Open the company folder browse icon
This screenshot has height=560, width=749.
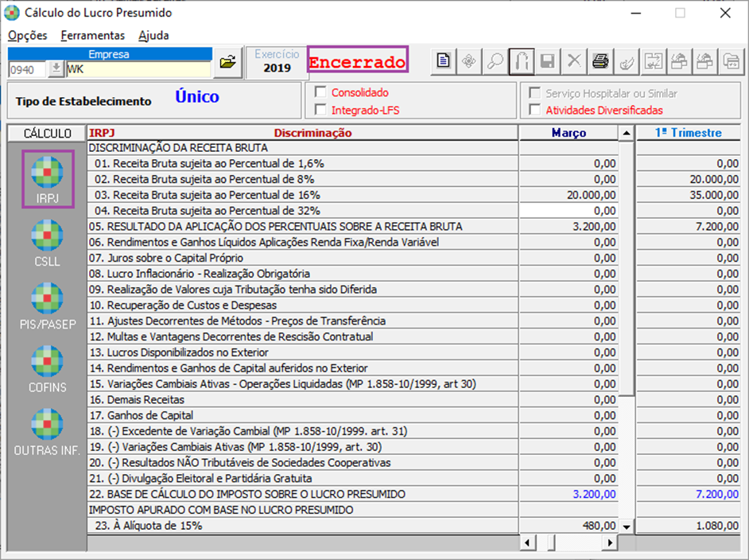[227, 62]
